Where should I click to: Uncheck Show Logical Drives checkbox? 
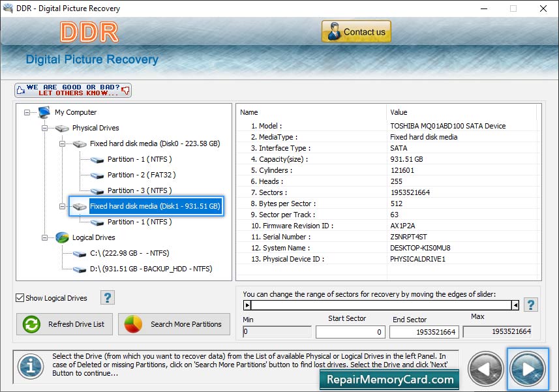pyautogui.click(x=20, y=298)
